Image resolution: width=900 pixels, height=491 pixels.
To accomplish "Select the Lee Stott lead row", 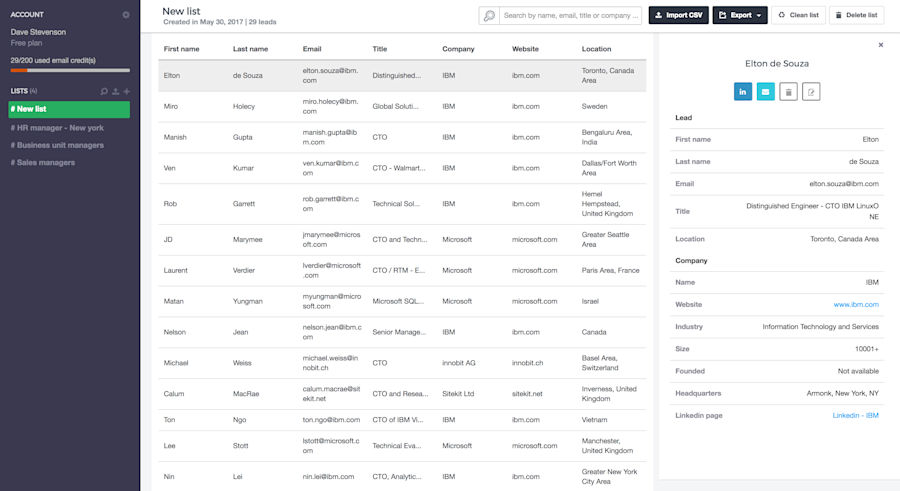I will tap(402, 446).
